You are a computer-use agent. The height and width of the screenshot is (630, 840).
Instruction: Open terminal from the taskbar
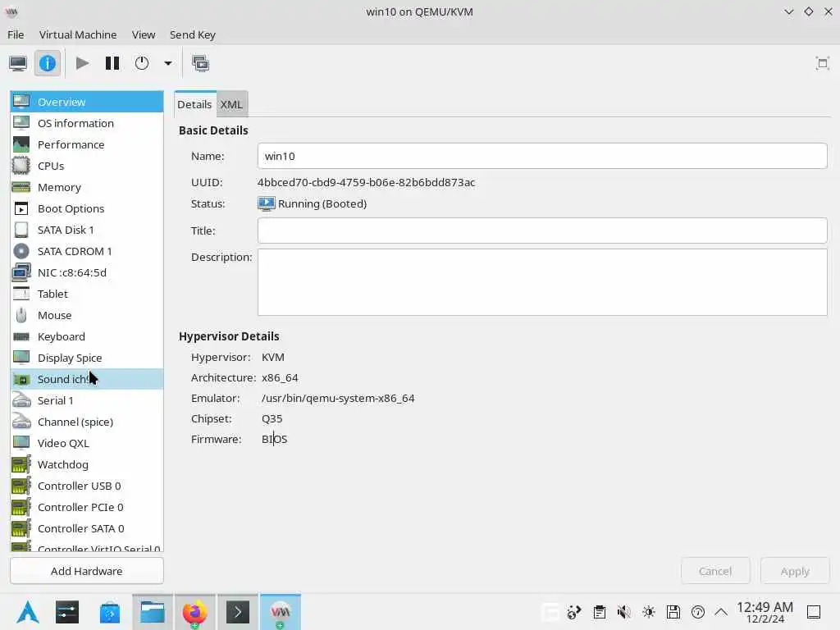(x=238, y=612)
